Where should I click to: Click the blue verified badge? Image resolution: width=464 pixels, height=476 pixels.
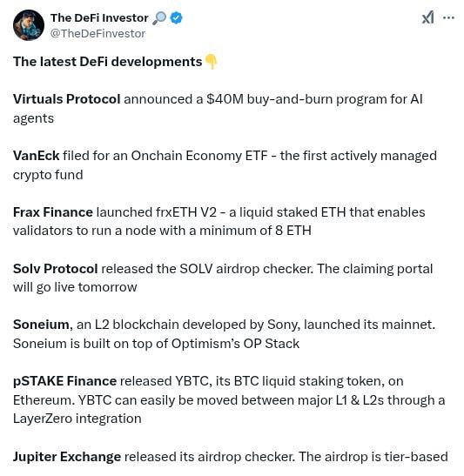tap(177, 18)
